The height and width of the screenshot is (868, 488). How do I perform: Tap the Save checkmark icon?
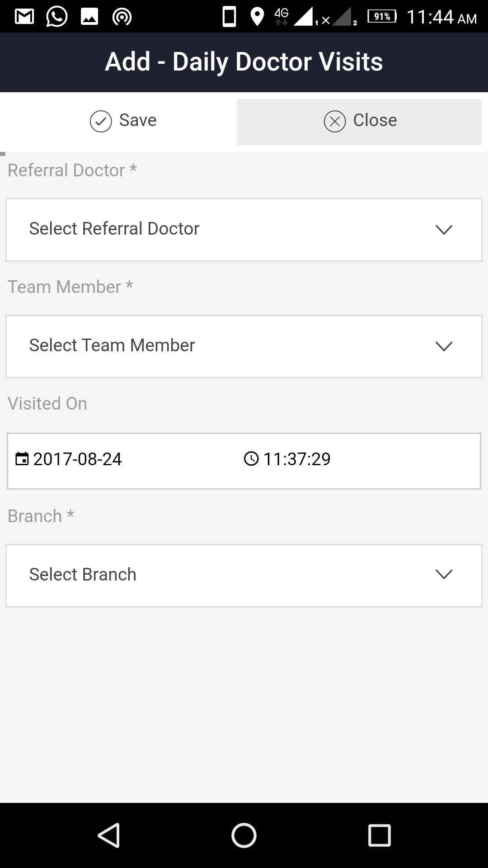(x=101, y=121)
